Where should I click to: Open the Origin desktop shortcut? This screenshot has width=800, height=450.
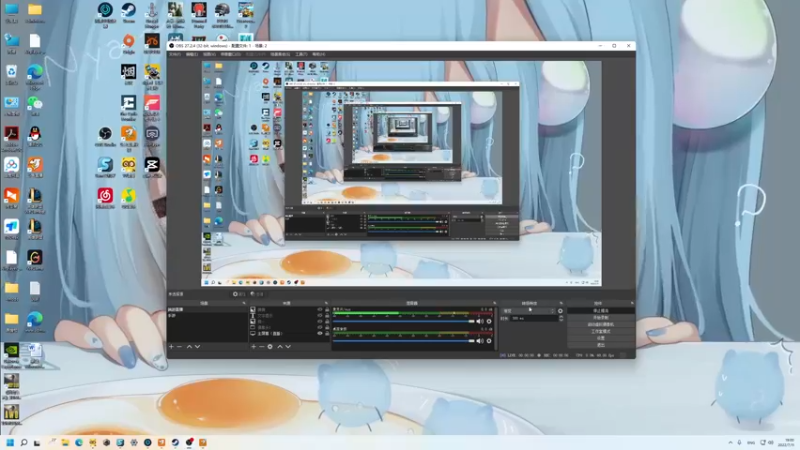129,43
